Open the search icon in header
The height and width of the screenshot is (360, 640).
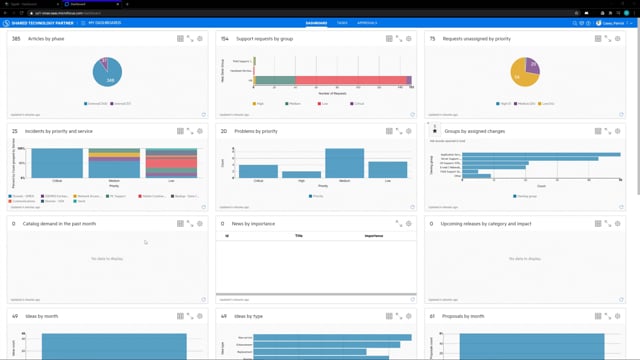(575, 23)
